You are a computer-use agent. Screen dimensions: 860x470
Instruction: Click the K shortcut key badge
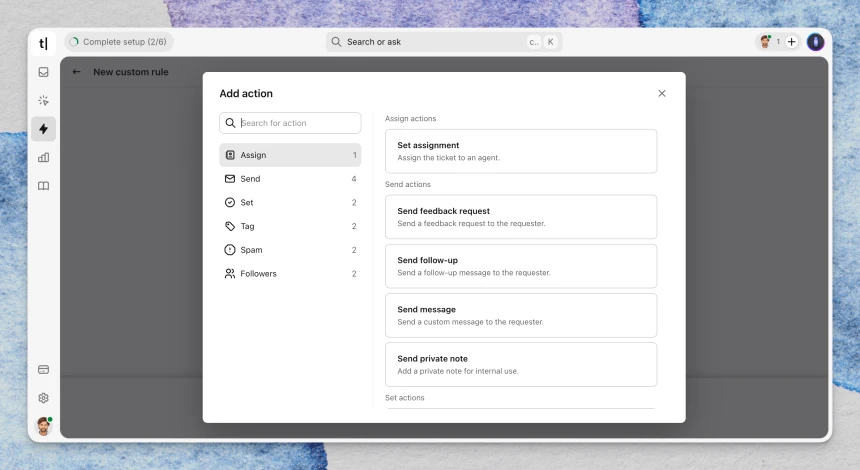point(551,42)
